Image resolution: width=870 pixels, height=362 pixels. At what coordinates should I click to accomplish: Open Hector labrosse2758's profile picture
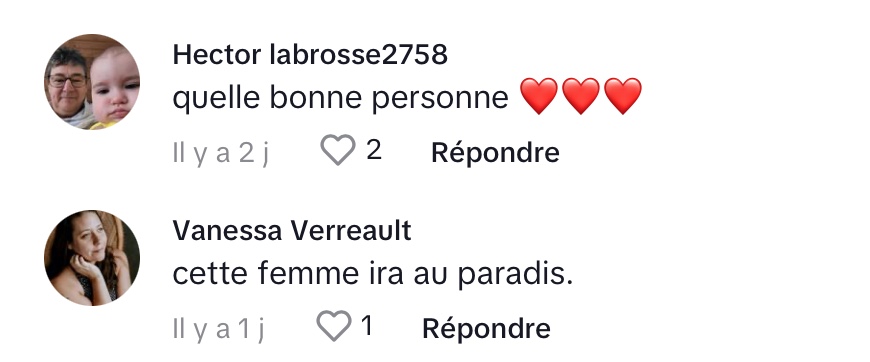tap(92, 82)
